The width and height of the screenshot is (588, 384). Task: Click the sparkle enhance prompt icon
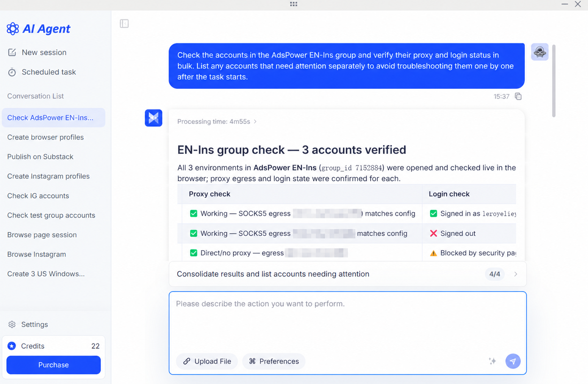click(492, 361)
